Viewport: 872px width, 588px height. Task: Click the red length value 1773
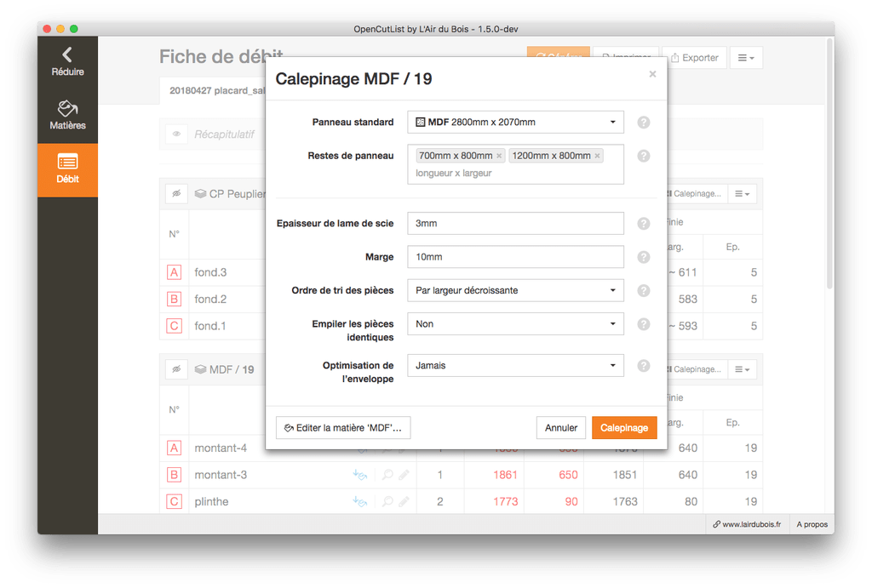(505, 501)
